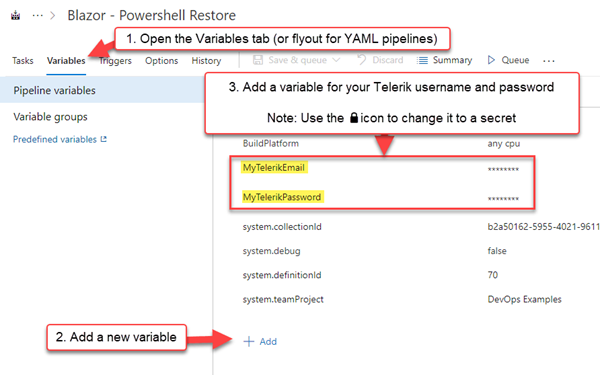Viewport: 600px width, 375px height.
Task: Switch to the Triggers tab
Action: pyautogui.click(x=115, y=60)
